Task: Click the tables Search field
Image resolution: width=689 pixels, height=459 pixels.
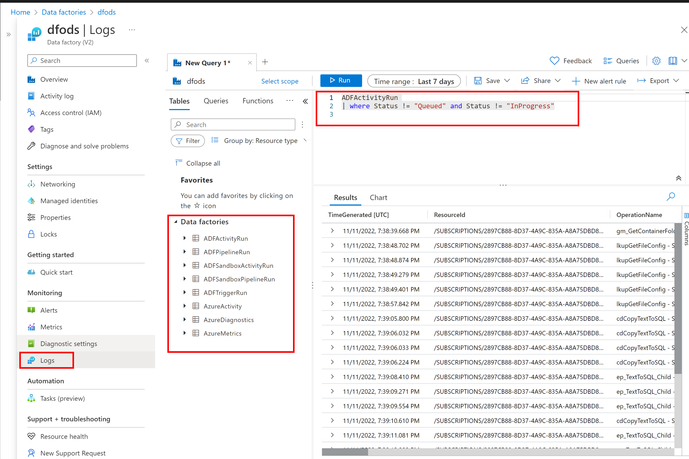Action: click(233, 124)
